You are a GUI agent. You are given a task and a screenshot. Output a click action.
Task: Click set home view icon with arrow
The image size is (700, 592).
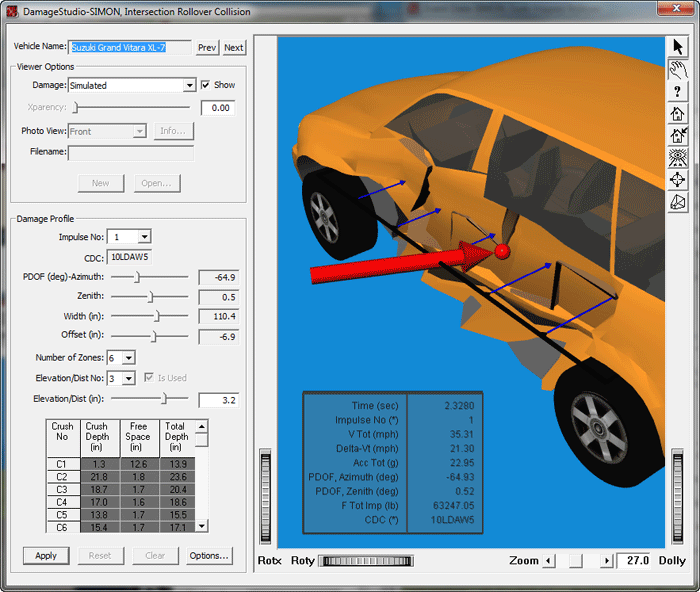pyautogui.click(x=679, y=136)
